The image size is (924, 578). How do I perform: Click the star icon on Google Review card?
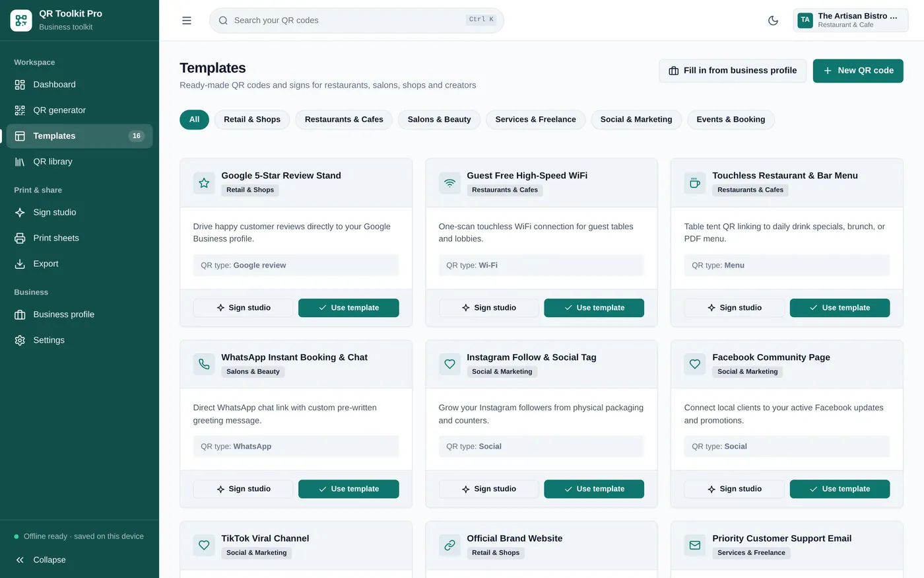204,183
